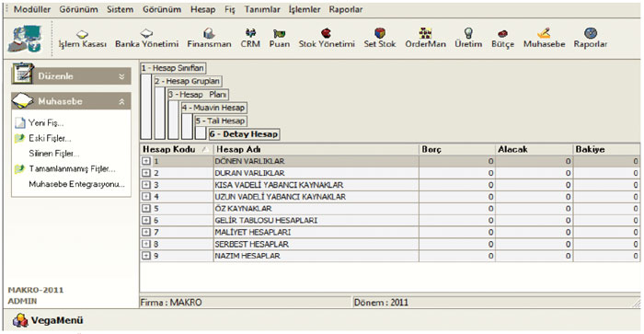Screen dimensions: 644x334
Task: Expand the ÖZ KAYNAKLAR row
Action: [x=146, y=209]
